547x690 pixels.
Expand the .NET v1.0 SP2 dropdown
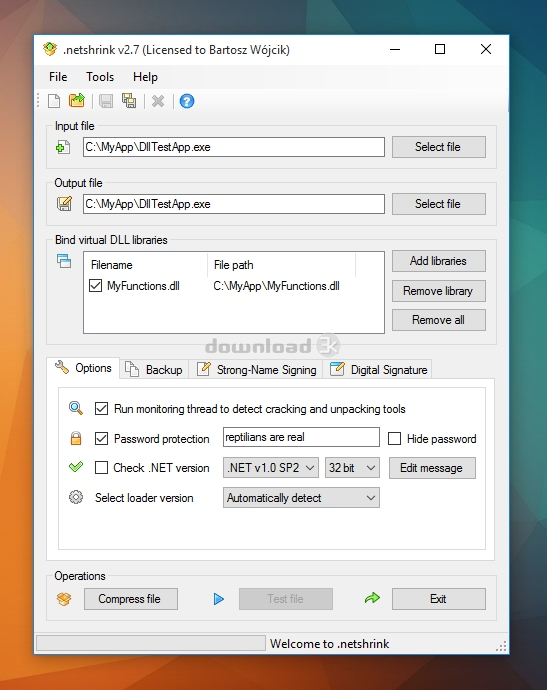click(x=271, y=468)
